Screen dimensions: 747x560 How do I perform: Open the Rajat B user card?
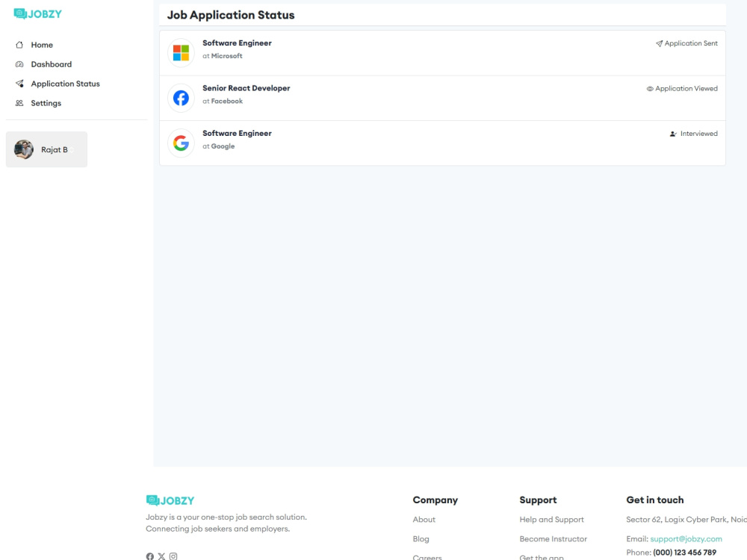[46, 149]
